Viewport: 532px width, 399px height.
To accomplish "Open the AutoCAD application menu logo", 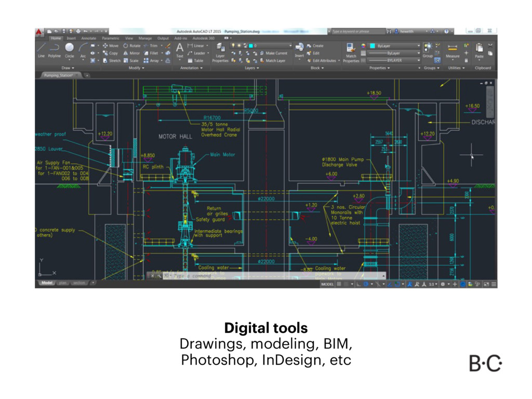I will point(39,32).
